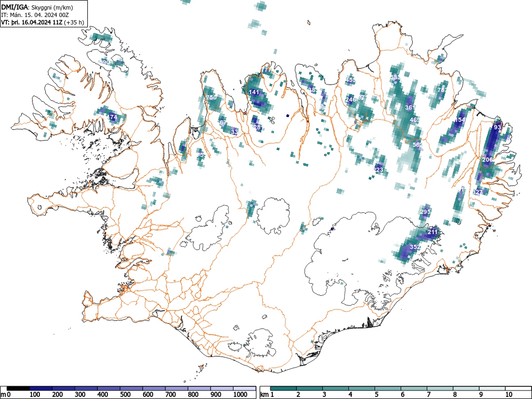Click the visibility value '211' on the map
The height and width of the screenshot is (399, 532).
pos(433,232)
